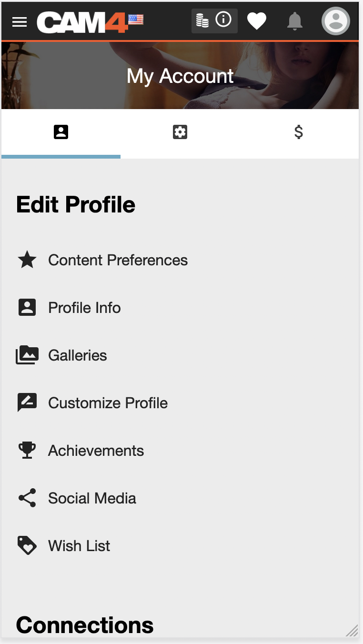
Task: Click the star icon beside Content Preferences
Action: tap(27, 260)
